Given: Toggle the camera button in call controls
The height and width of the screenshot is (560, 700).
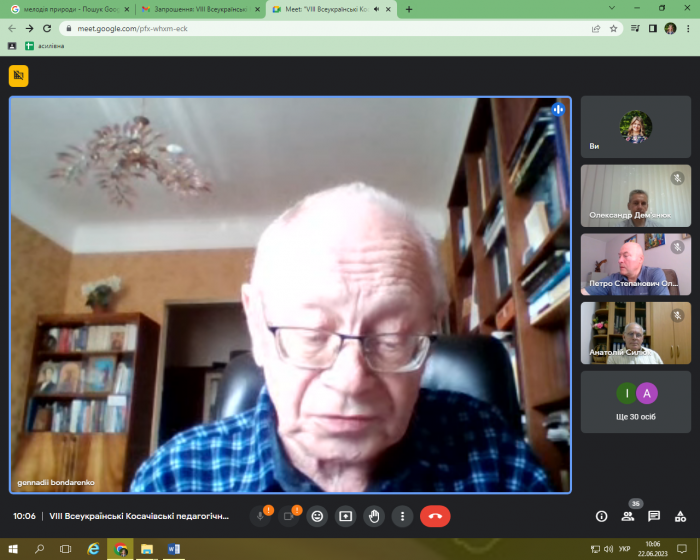Looking at the screenshot, I should coord(289,516).
